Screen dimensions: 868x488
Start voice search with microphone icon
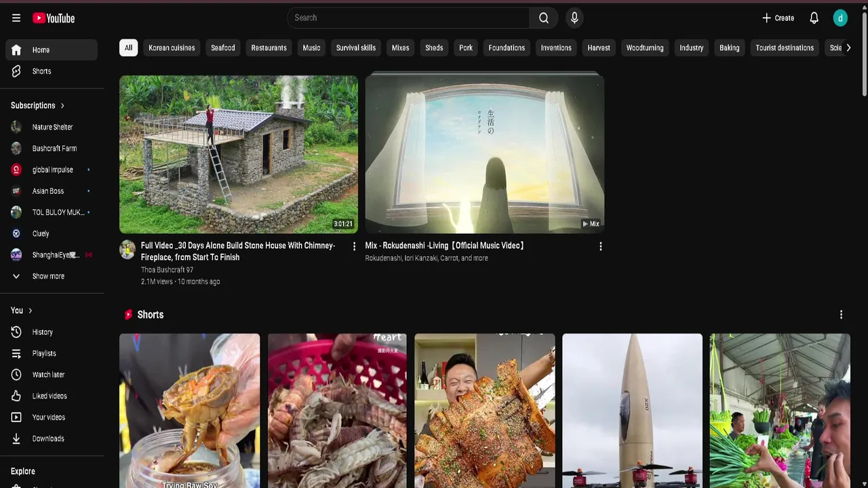point(574,18)
